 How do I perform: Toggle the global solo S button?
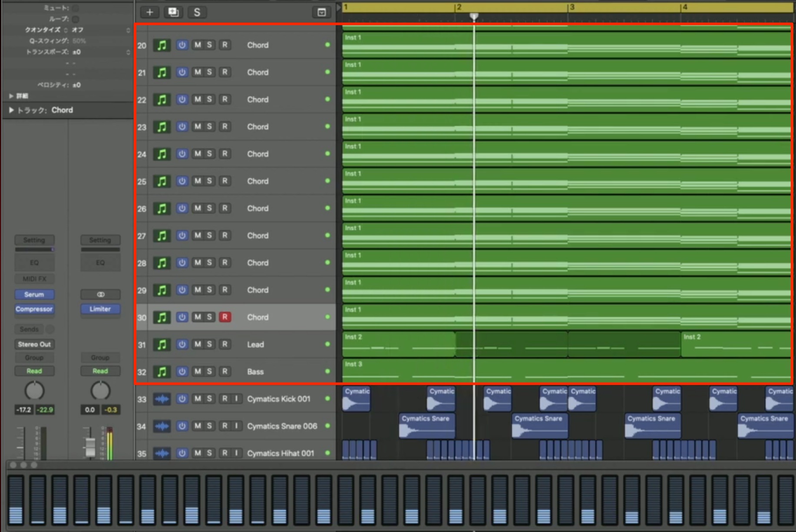197,12
